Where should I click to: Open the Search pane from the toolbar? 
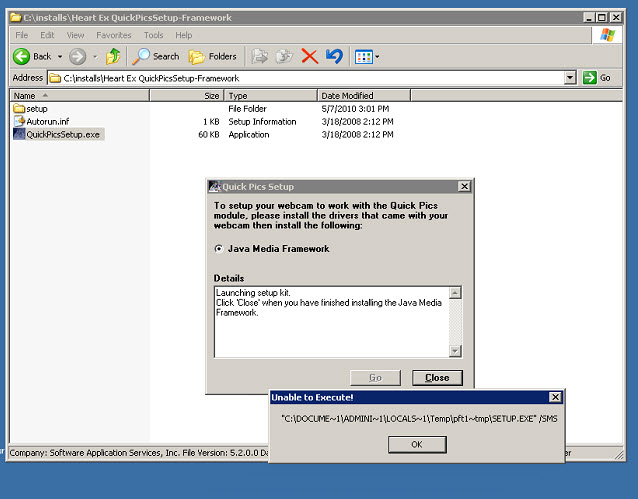coord(156,56)
